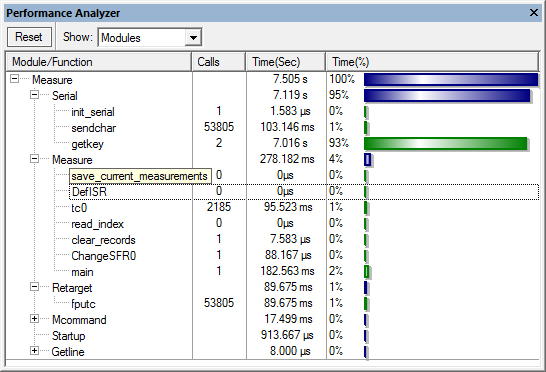The height and width of the screenshot is (372, 546).
Task: Select the main function entry
Action: (x=82, y=272)
